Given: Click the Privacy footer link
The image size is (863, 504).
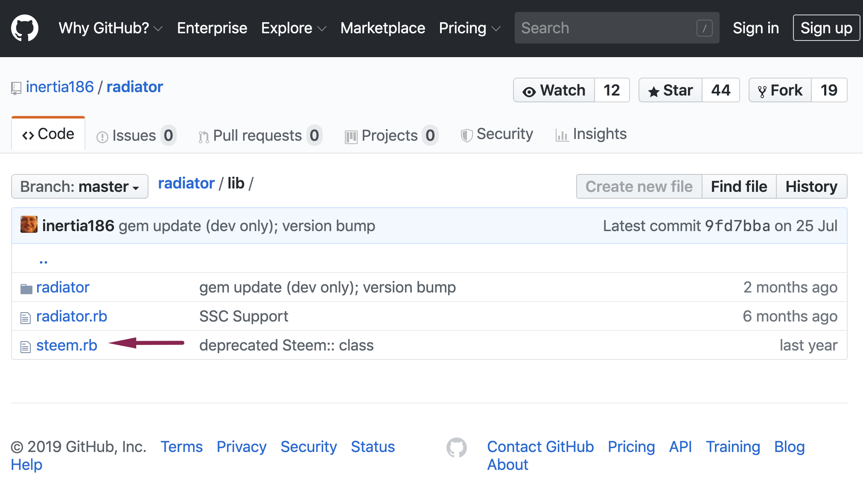Looking at the screenshot, I should 242,447.
